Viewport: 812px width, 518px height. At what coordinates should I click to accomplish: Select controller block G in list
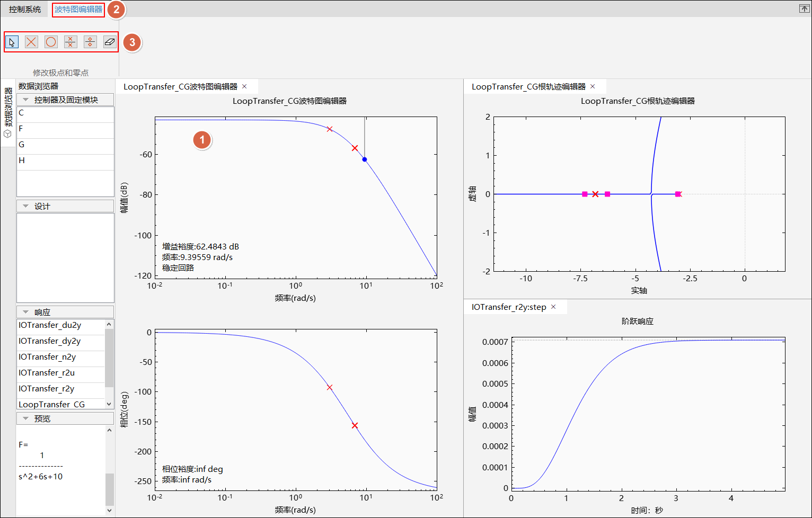coord(22,145)
